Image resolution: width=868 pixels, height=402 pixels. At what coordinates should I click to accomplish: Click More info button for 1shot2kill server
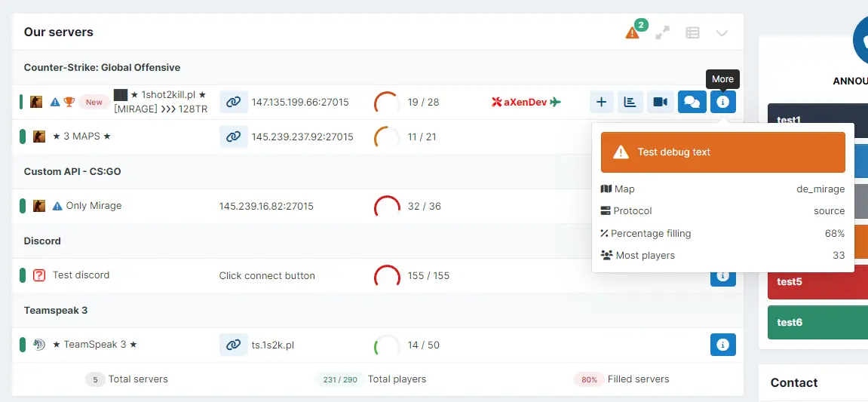point(723,102)
